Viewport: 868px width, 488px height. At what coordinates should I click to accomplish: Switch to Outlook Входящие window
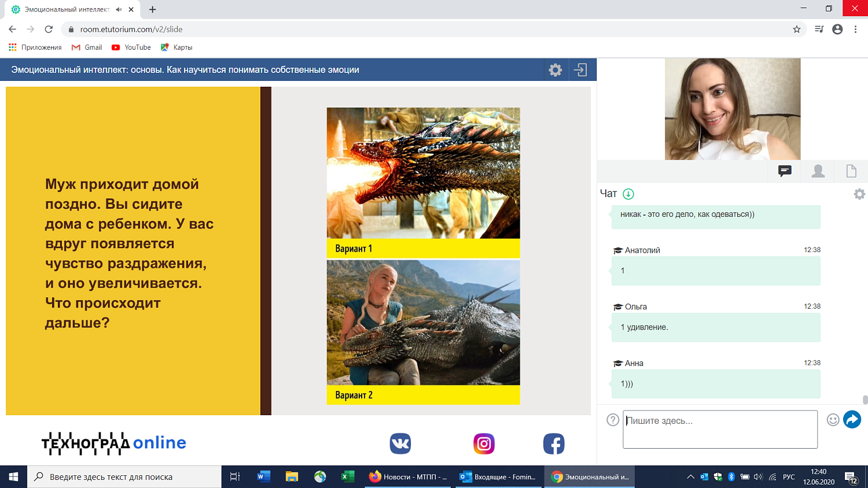pyautogui.click(x=499, y=476)
